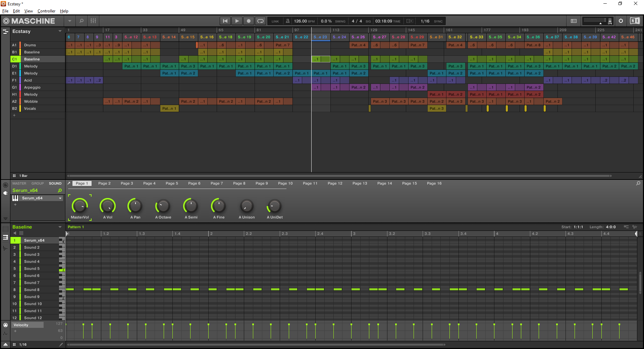Screen dimensions: 644x349
Task: Switch to parameter Page 5 tab
Action: point(172,184)
